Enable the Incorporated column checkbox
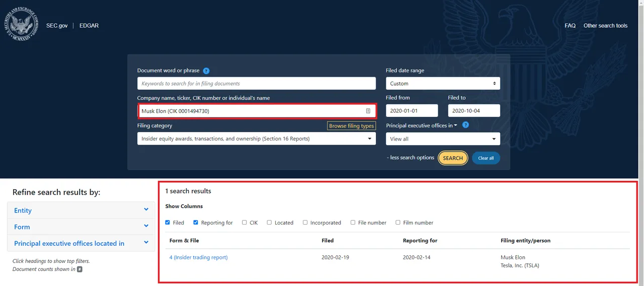644x286 pixels. tap(305, 222)
